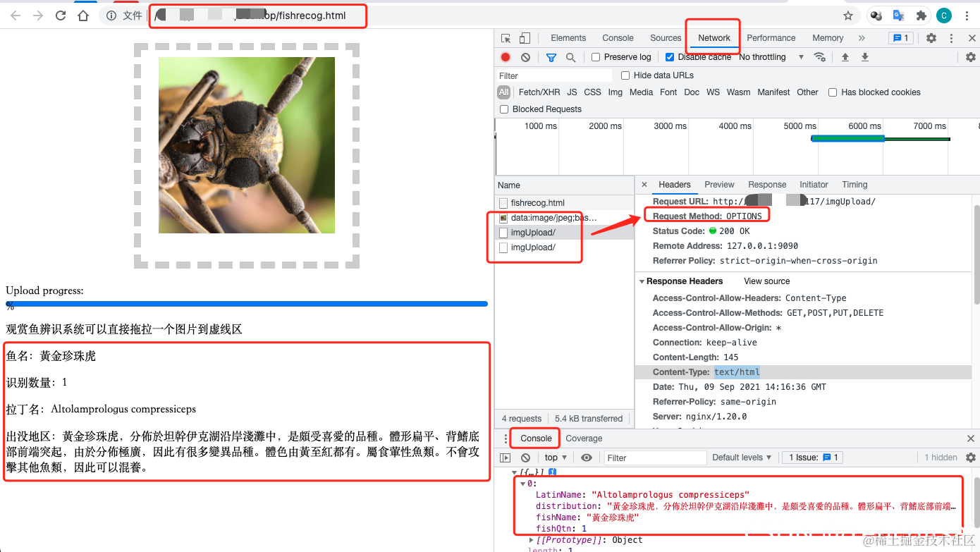The image size is (980, 552).
Task: Uncheck the Disable cache option
Action: [x=669, y=56]
